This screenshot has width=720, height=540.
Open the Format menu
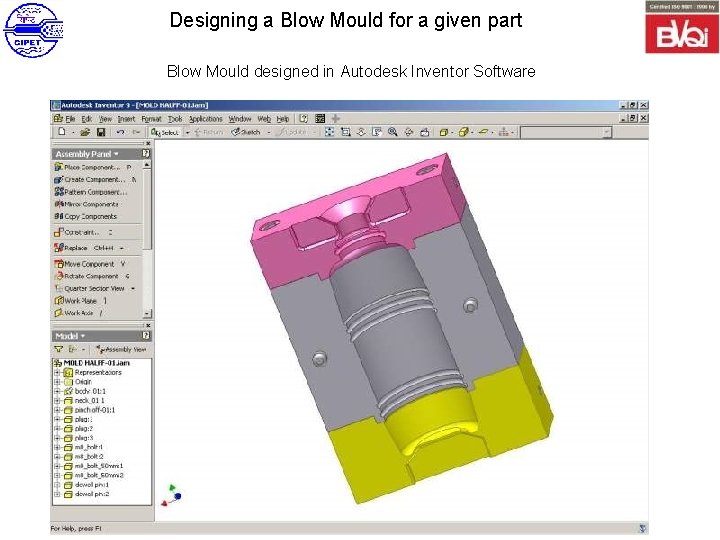click(151, 119)
